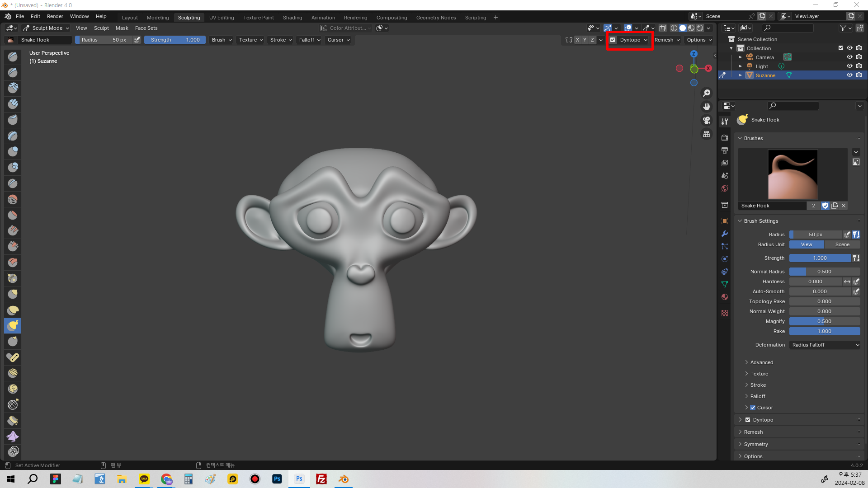Select the Draw Sharp brush tool
This screenshot has width=868, height=488.
click(x=13, y=72)
